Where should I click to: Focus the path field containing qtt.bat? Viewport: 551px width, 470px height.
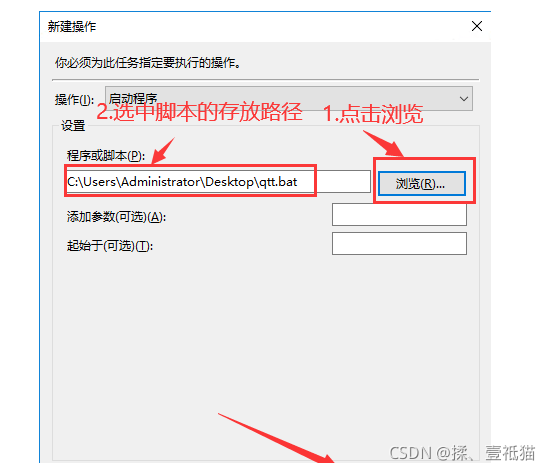pyautogui.click(x=218, y=181)
